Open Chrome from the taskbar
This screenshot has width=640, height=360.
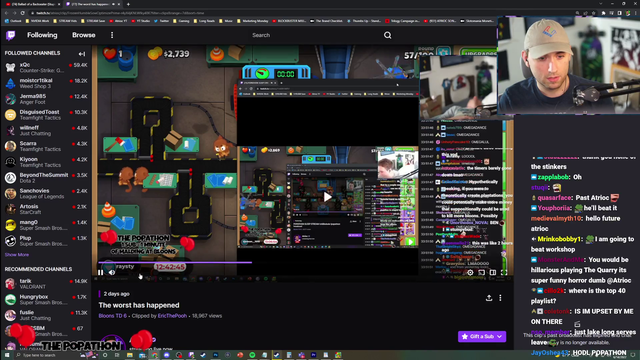(154, 355)
